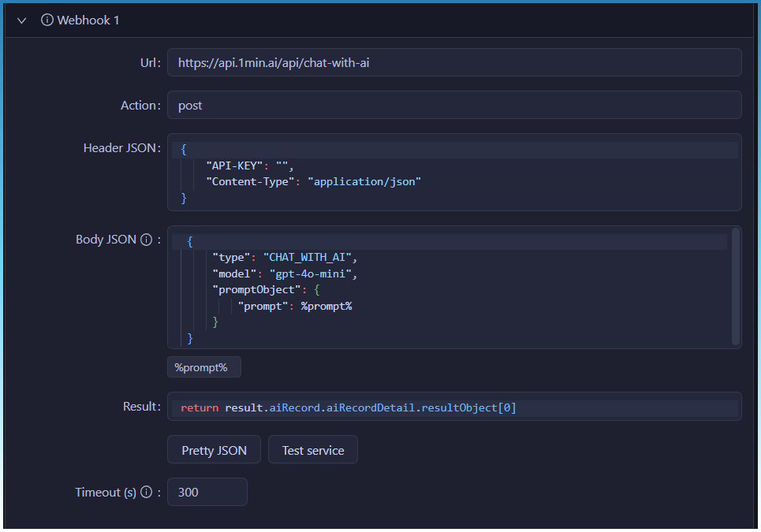Click the Content-Type line in Header JSON

click(313, 181)
